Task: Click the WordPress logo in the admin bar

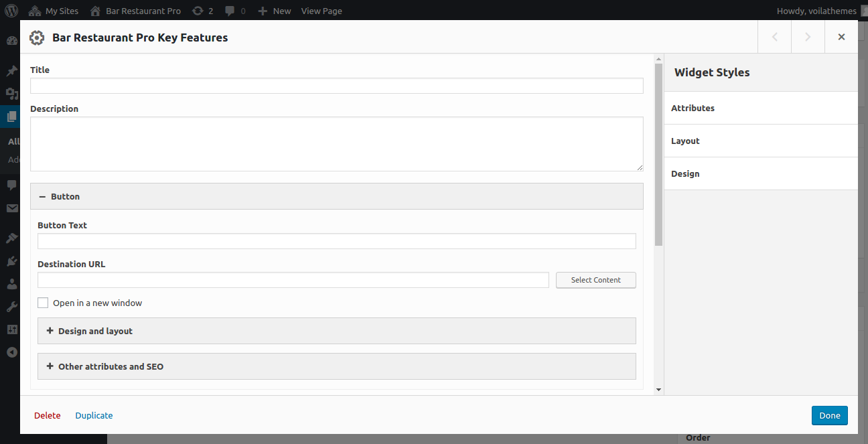Action: pos(11,11)
